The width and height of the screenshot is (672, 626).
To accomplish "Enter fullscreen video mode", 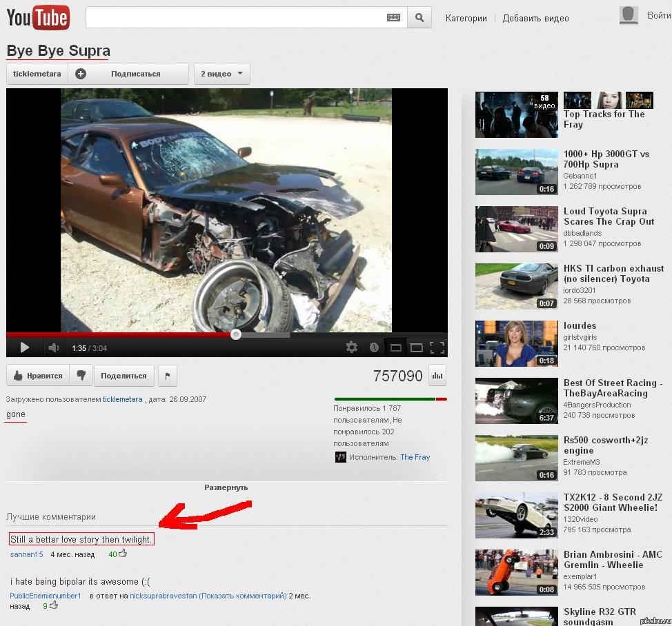I will (437, 347).
